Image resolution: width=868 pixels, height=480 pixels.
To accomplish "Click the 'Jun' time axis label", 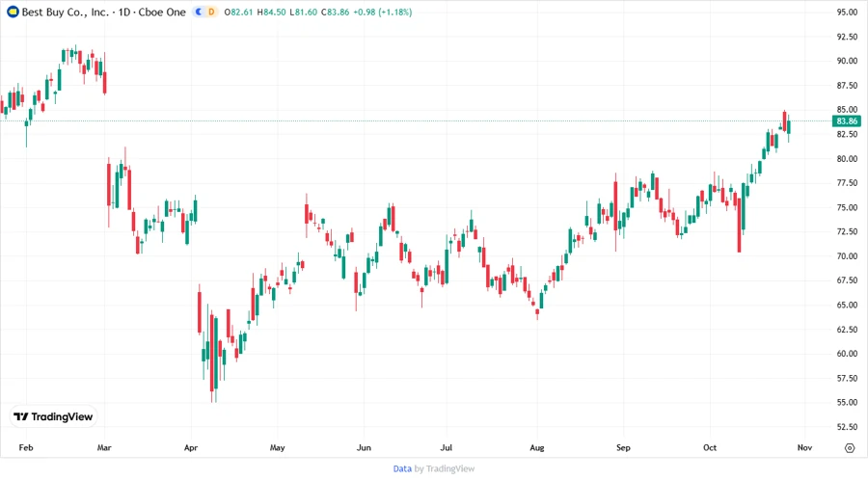I will point(364,447).
